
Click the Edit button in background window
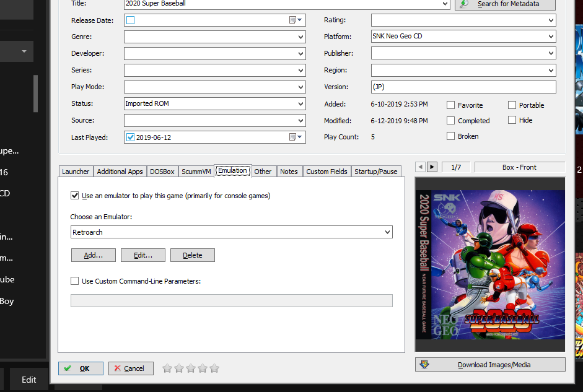(x=28, y=380)
